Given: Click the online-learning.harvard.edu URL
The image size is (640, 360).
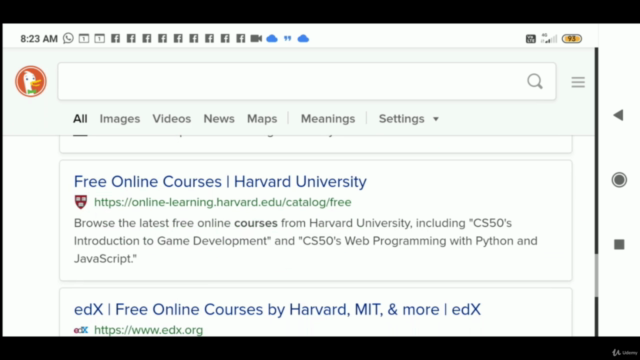Looking at the screenshot, I should pos(222,202).
